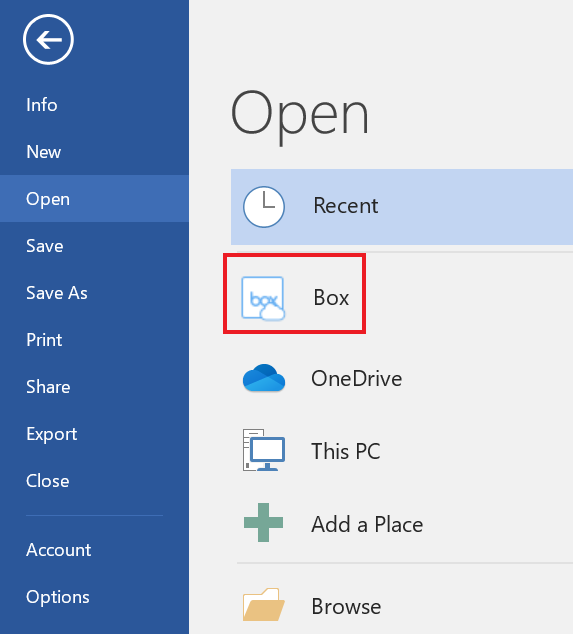The image size is (573, 634).
Task: Click the green plus Add a Place icon
Action: point(263,522)
